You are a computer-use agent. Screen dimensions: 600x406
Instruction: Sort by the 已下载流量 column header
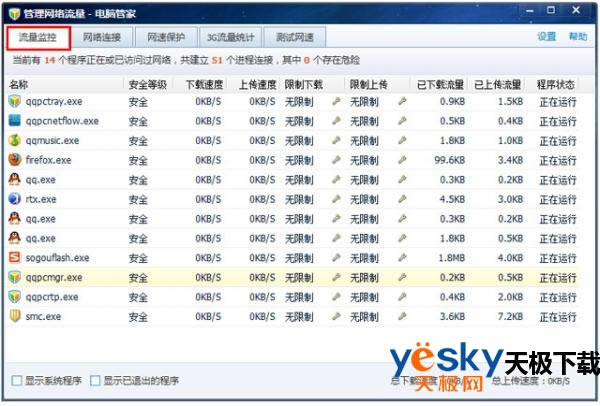pyautogui.click(x=438, y=83)
